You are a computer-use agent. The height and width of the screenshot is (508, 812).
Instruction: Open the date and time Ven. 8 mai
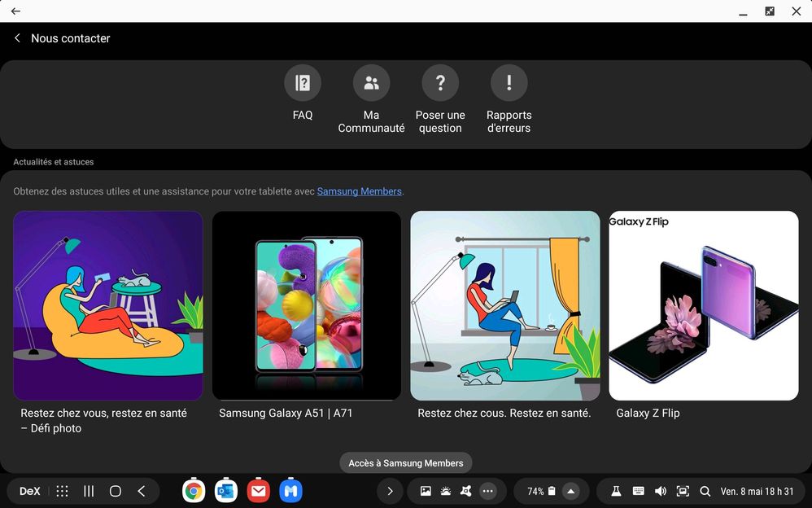point(757,492)
